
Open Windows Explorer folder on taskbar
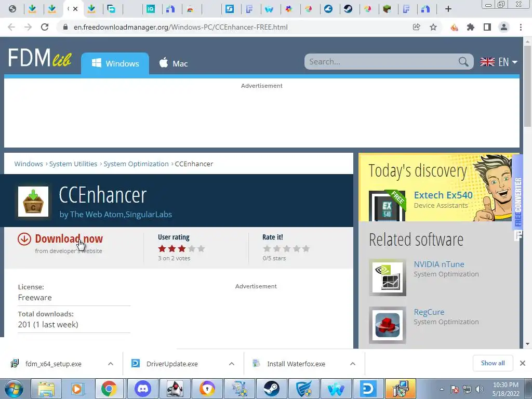point(46,389)
